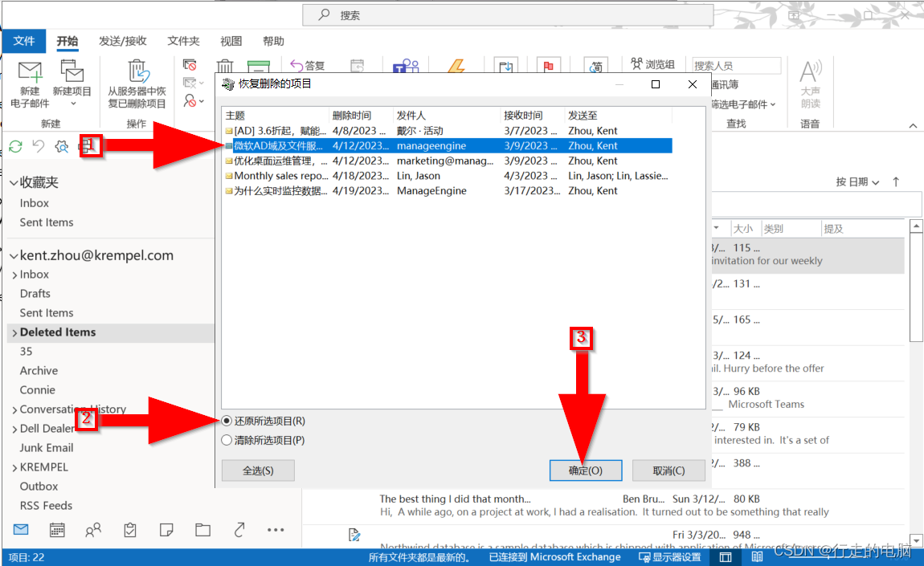This screenshot has height=566, width=924.
Task: Collapse the kent.zhou@krempel.com account tree
Action: pyautogui.click(x=14, y=255)
